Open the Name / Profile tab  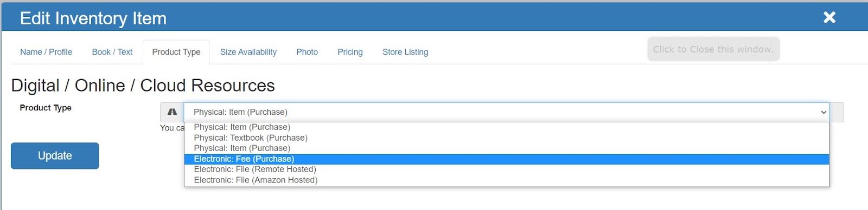(x=46, y=52)
